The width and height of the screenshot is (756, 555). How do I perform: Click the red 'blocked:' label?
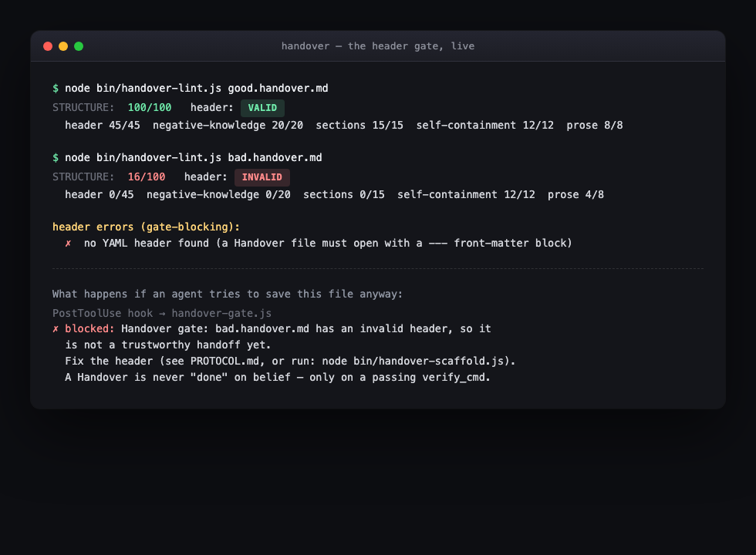(x=89, y=329)
